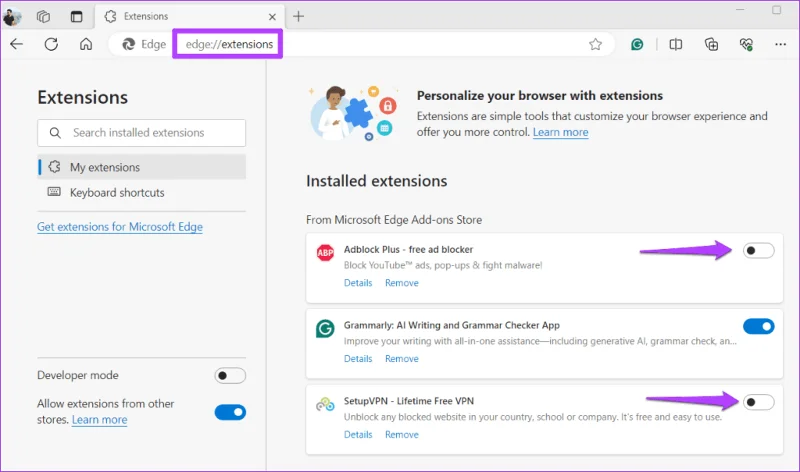
Task: Go to the home page
Action: [x=86, y=44]
